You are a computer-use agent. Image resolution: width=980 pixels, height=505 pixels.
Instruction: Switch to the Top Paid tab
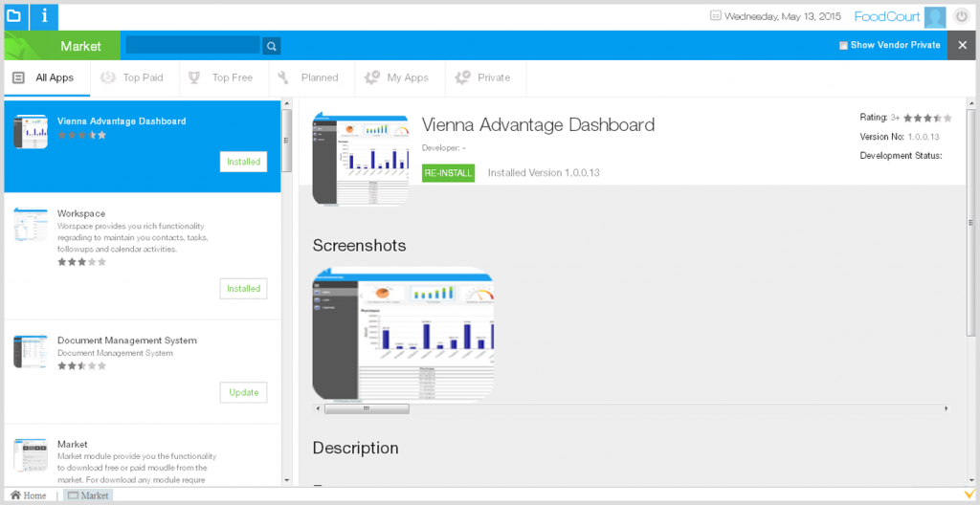(134, 78)
